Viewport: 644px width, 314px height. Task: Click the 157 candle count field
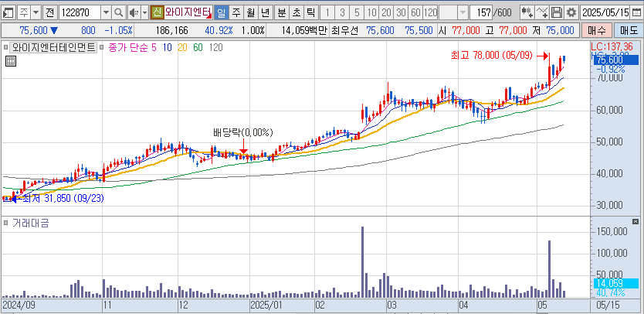pyautogui.click(x=481, y=13)
